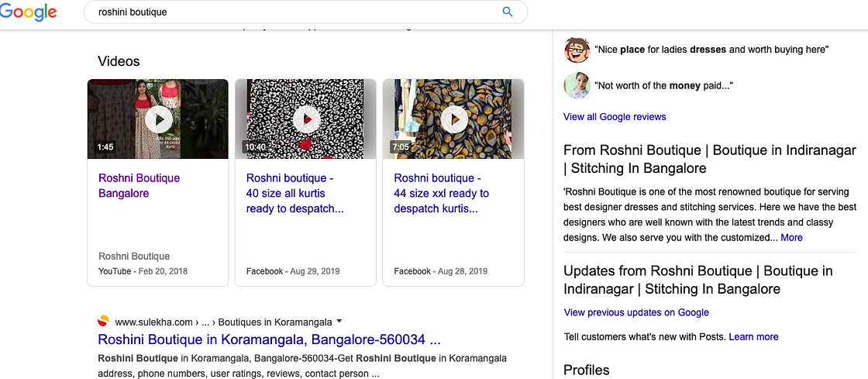
Task: Click 'Facebook - Aug 28, 2019' source text
Action: pos(441,271)
